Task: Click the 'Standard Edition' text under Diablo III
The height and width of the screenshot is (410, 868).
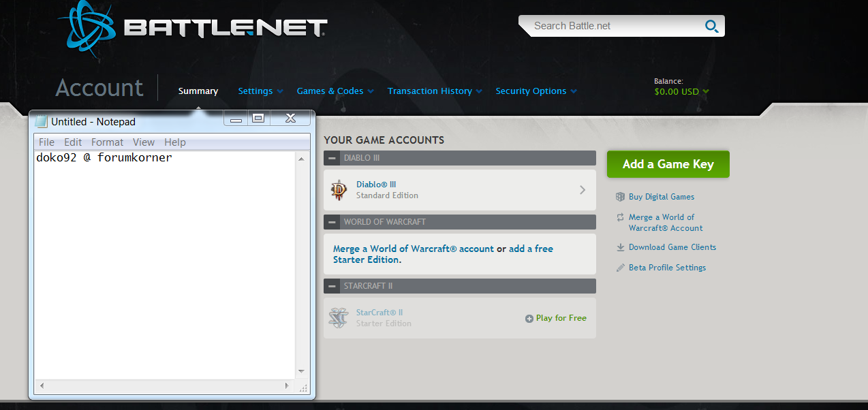Action: [387, 195]
